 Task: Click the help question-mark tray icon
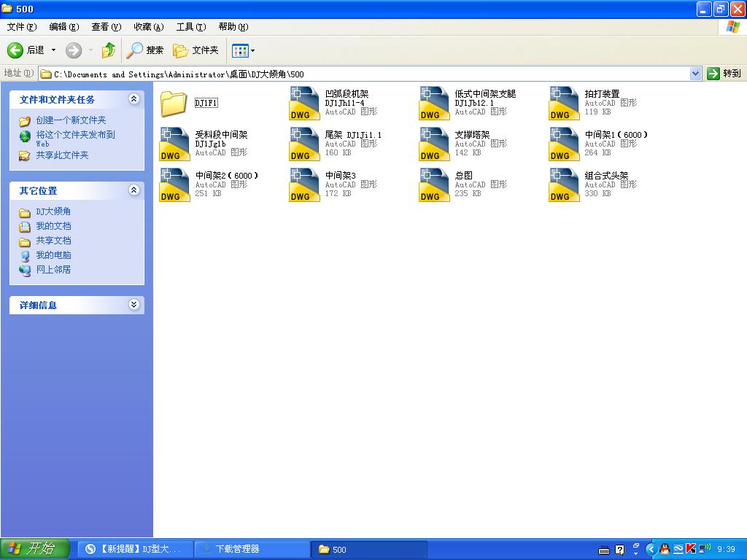point(620,550)
